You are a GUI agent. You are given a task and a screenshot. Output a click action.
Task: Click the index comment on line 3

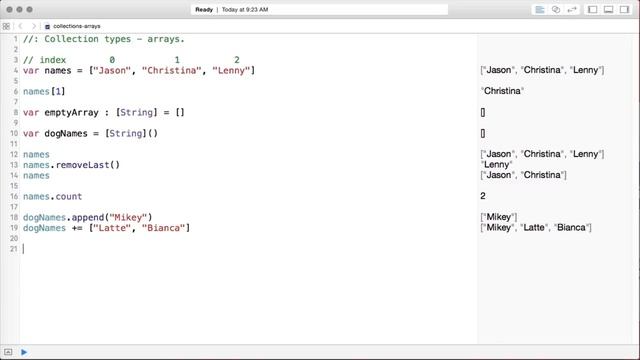point(131,60)
